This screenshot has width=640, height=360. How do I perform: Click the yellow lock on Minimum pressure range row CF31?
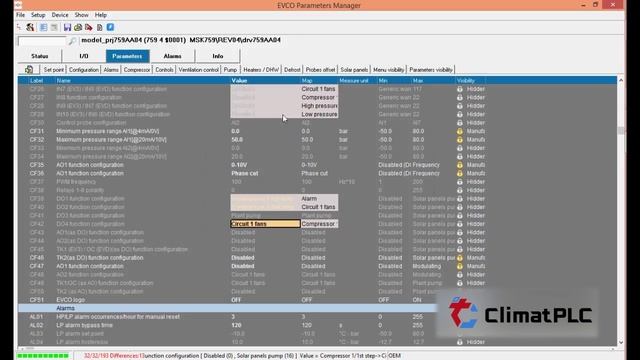[460, 131]
